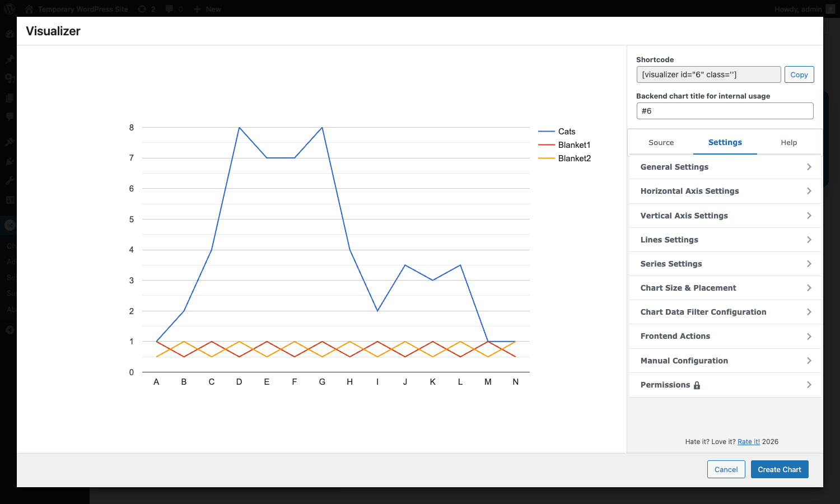Expand Series Settings section

click(725, 264)
